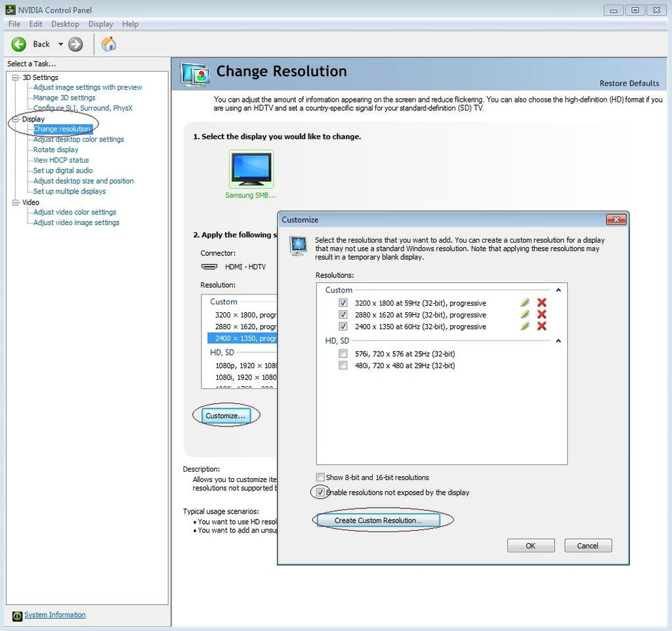Collapse the Custom resolutions group chevron
Viewport: 672px width, 631px height.
[x=558, y=290]
